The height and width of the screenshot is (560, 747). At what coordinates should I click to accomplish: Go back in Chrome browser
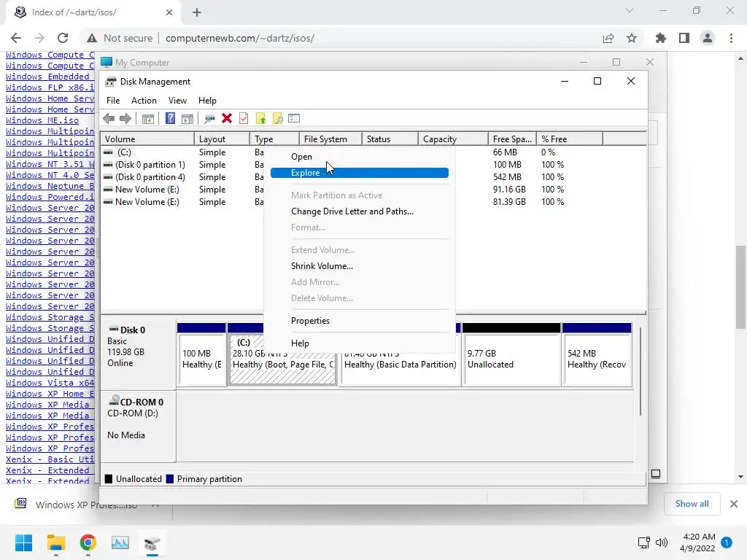[16, 38]
